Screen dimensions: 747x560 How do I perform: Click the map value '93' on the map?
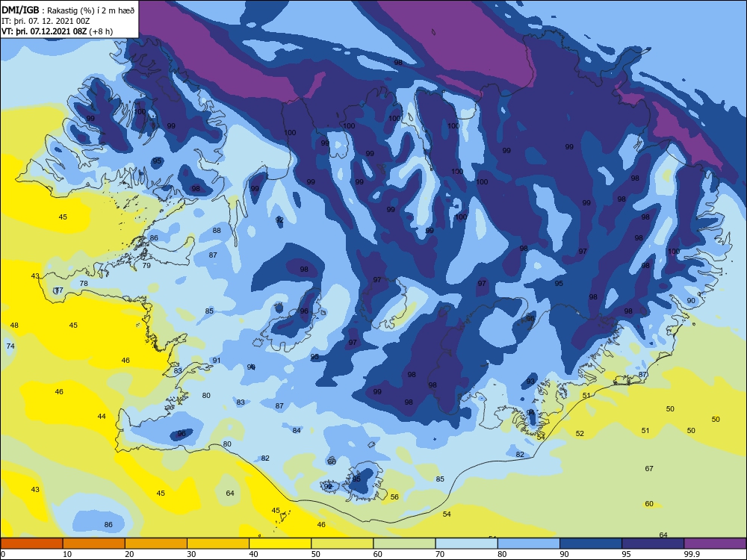[x=530, y=382]
